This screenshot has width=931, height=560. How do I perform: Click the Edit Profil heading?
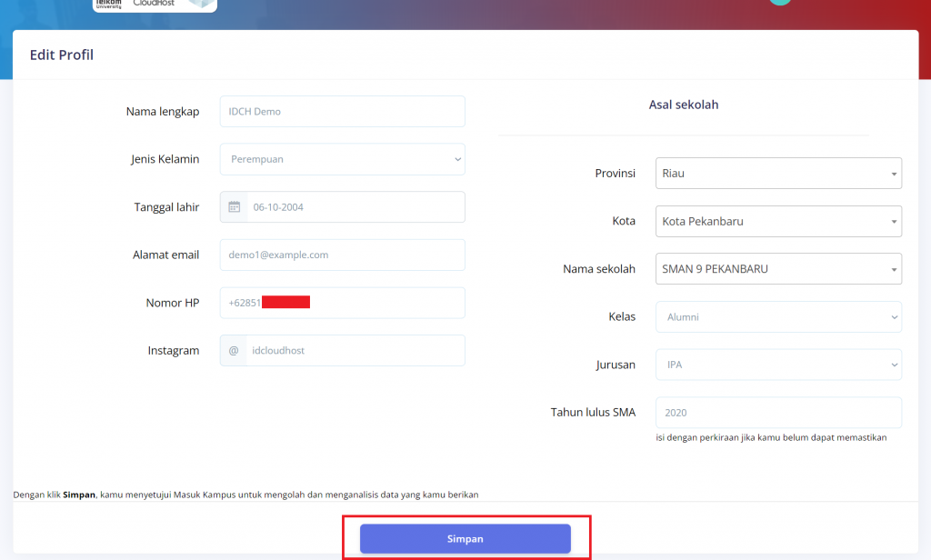tap(62, 55)
